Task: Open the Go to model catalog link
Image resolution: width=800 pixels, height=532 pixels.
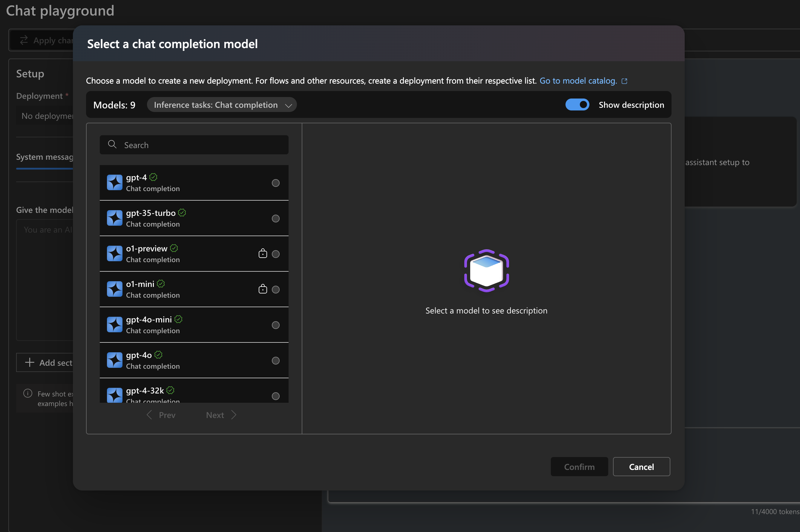Action: click(x=578, y=81)
